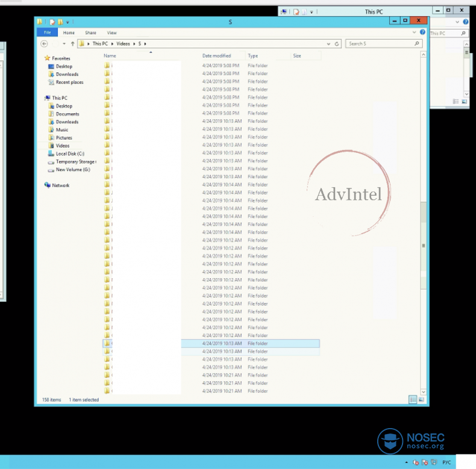The width and height of the screenshot is (476, 469).
Task: Open Recent places under Favorites
Action: point(69,82)
